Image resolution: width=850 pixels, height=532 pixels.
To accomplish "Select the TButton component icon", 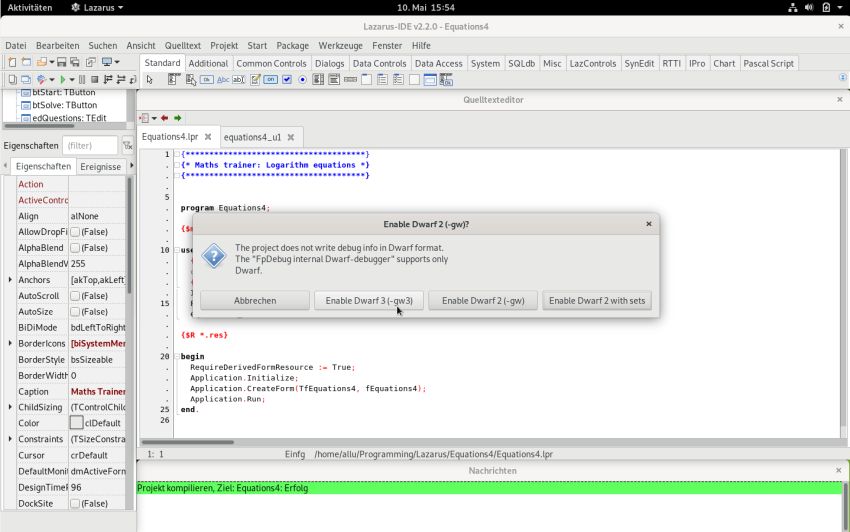I will coord(207,80).
